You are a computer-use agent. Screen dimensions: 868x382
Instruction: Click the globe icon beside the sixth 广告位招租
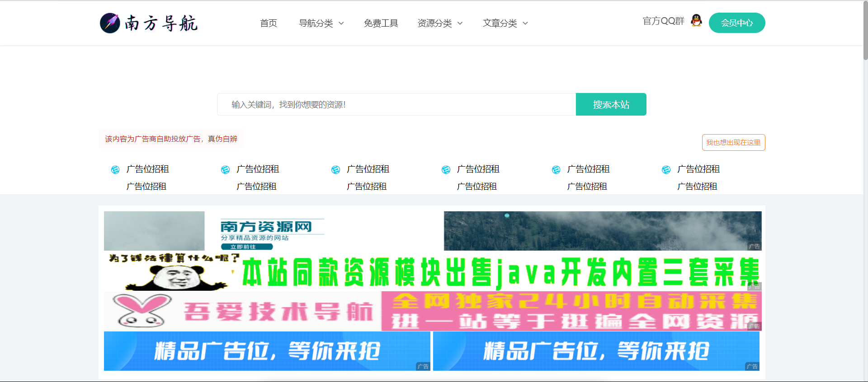point(666,170)
